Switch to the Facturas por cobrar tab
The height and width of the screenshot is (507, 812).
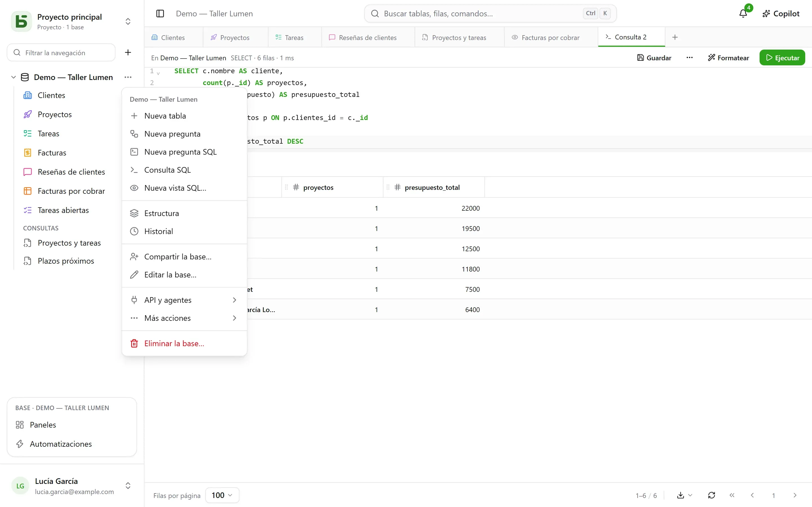(x=551, y=37)
